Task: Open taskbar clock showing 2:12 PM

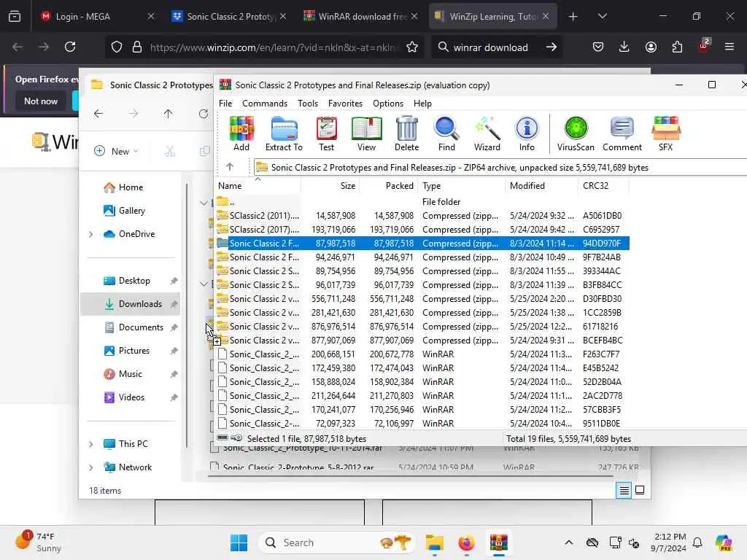Action: click(670, 542)
